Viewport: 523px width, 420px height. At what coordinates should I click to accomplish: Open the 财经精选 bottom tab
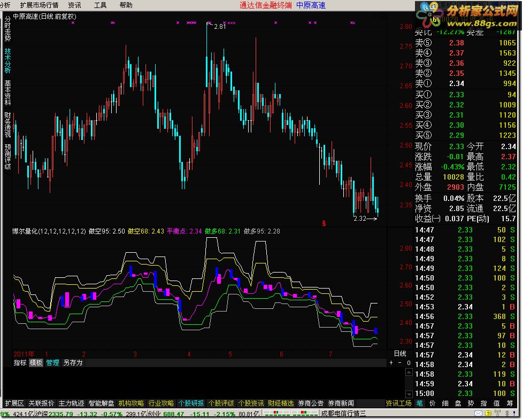(x=281, y=403)
